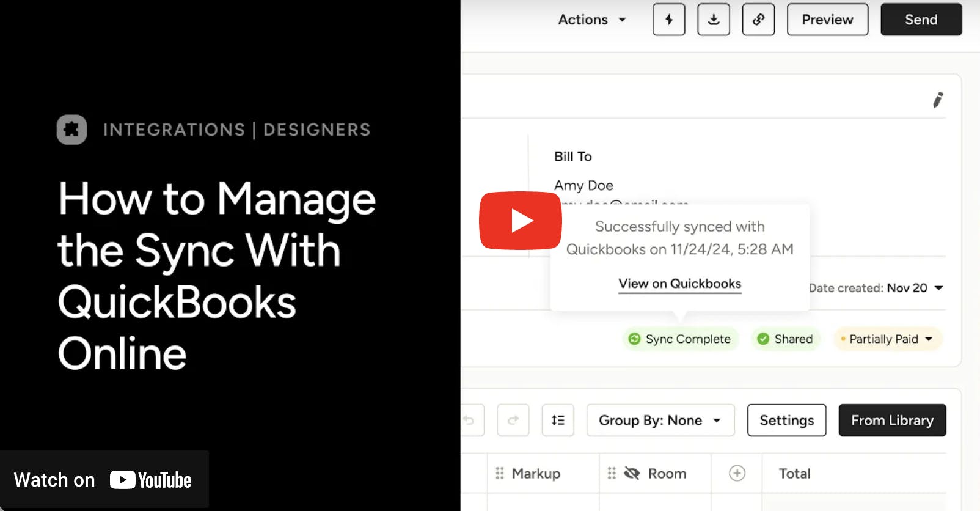Click the Amy Doe client name
Viewport: 980px width, 511px height.
(x=583, y=185)
